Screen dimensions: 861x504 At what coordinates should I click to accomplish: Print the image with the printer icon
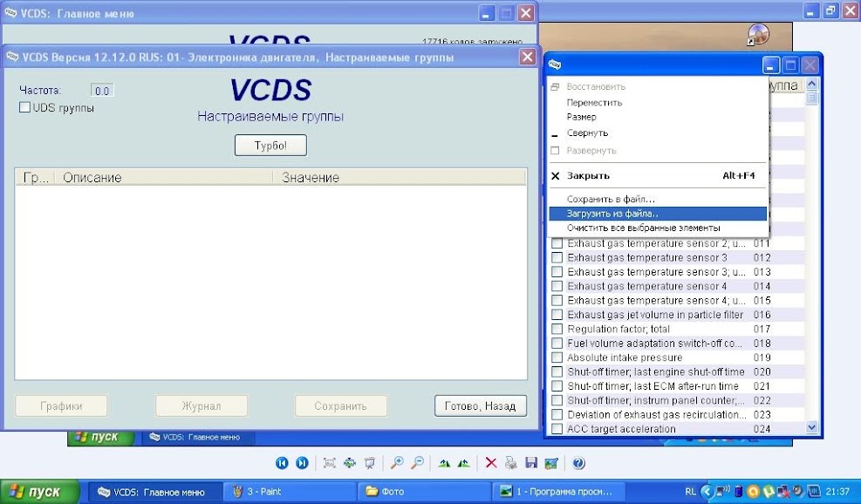click(x=510, y=463)
